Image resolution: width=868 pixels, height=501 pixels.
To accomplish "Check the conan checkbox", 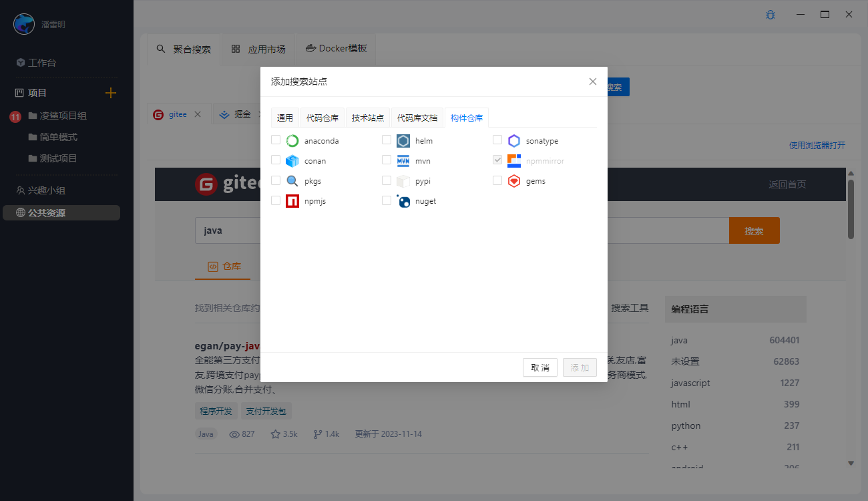I will [276, 160].
